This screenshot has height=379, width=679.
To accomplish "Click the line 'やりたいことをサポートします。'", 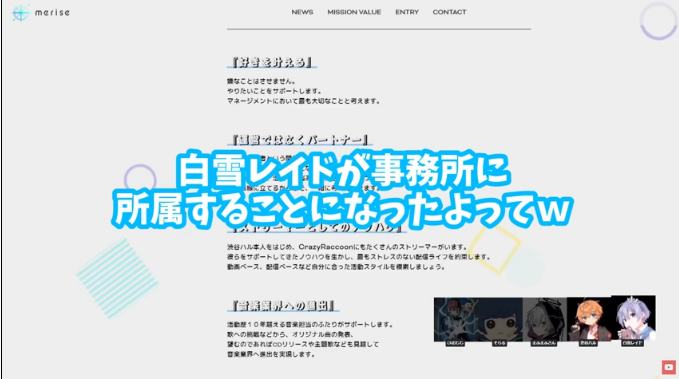I will point(275,91).
